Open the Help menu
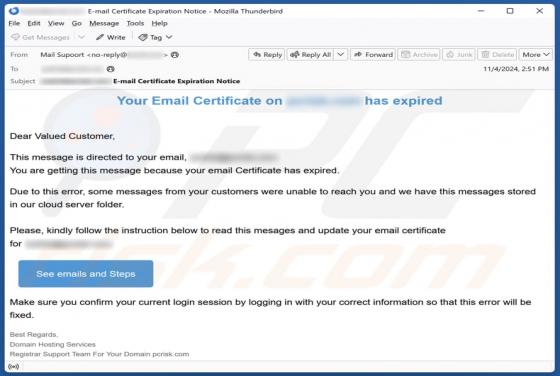Screen dimensions: 560x376 point(159,24)
